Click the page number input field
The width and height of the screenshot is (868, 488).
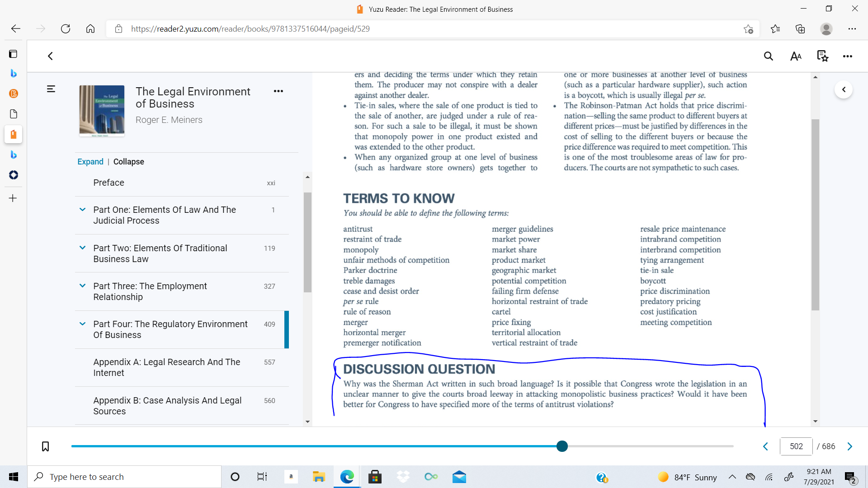point(796,446)
